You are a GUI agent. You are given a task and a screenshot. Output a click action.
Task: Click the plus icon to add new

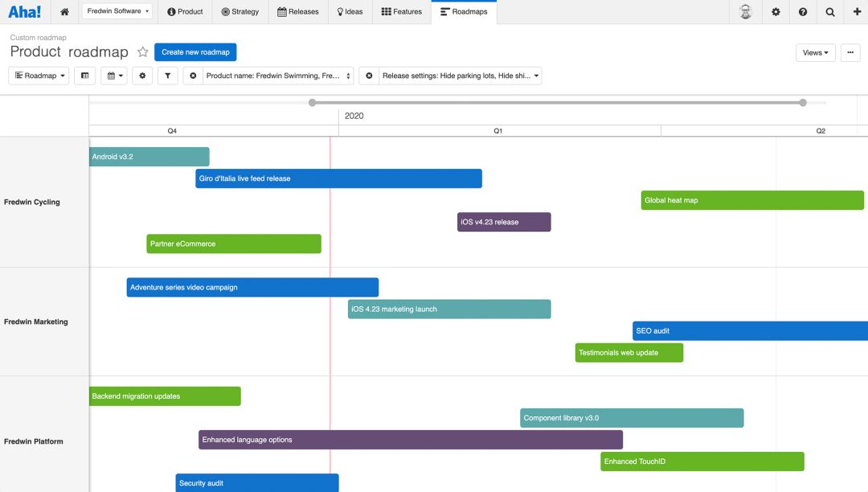pos(857,12)
